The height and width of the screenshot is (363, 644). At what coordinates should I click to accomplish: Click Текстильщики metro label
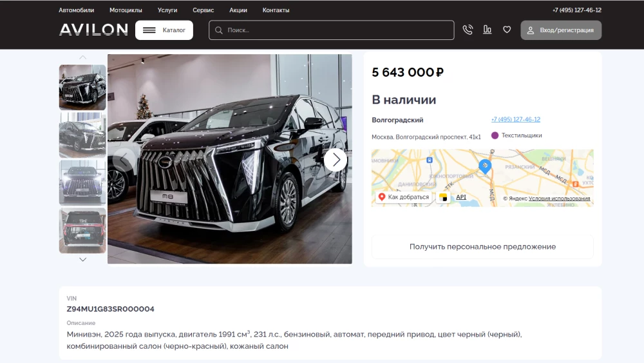pyautogui.click(x=522, y=135)
